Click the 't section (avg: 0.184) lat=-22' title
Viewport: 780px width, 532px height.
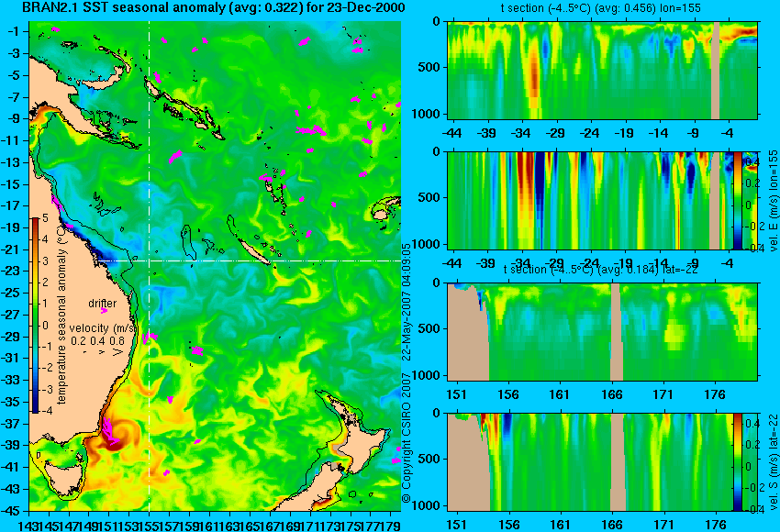(x=600, y=270)
